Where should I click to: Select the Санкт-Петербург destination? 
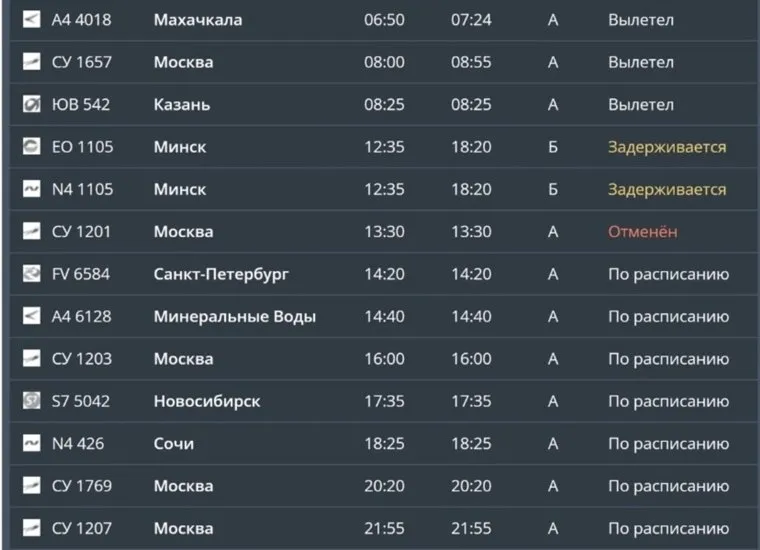(x=221, y=274)
